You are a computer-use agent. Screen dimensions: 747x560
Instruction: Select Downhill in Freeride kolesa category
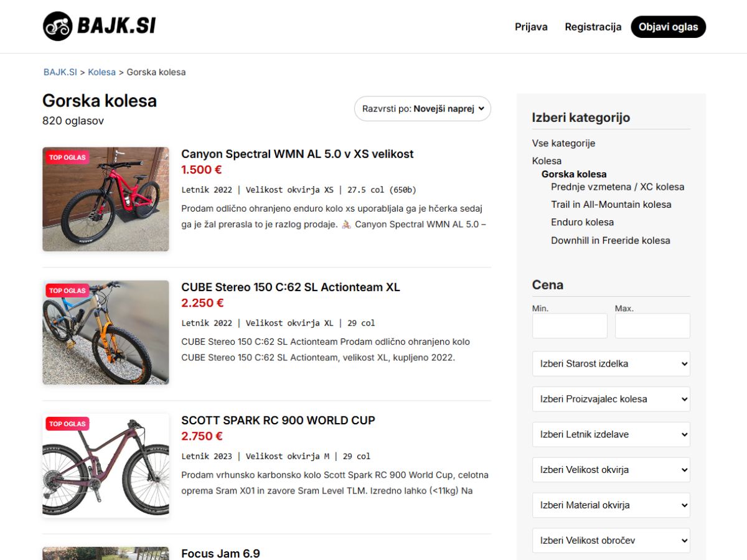click(610, 240)
